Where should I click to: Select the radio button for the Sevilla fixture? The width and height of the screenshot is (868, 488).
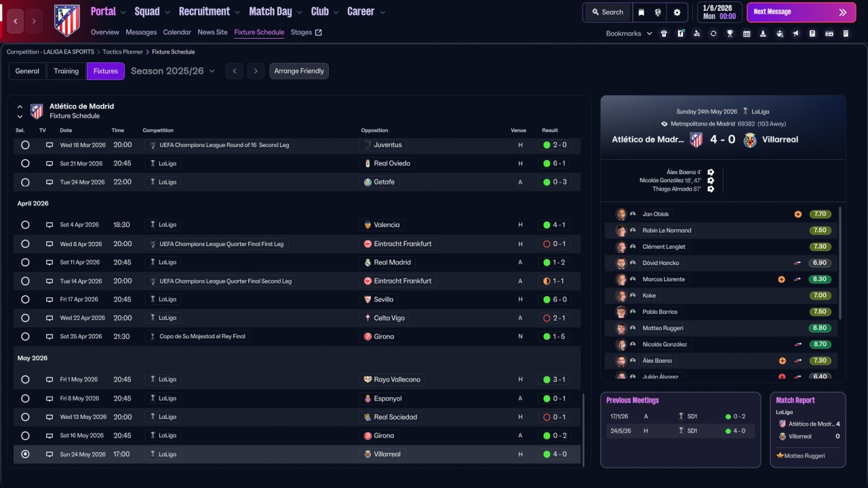pos(25,300)
